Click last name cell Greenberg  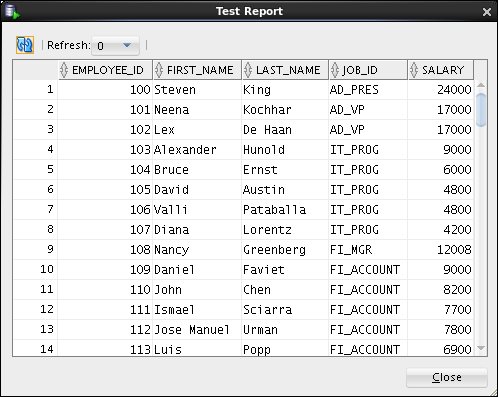[x=285, y=250]
